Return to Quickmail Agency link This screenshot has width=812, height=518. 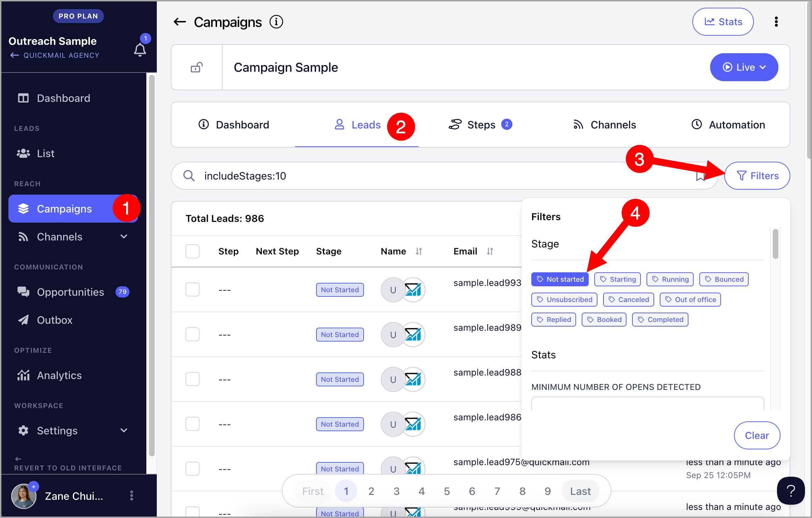(x=55, y=55)
